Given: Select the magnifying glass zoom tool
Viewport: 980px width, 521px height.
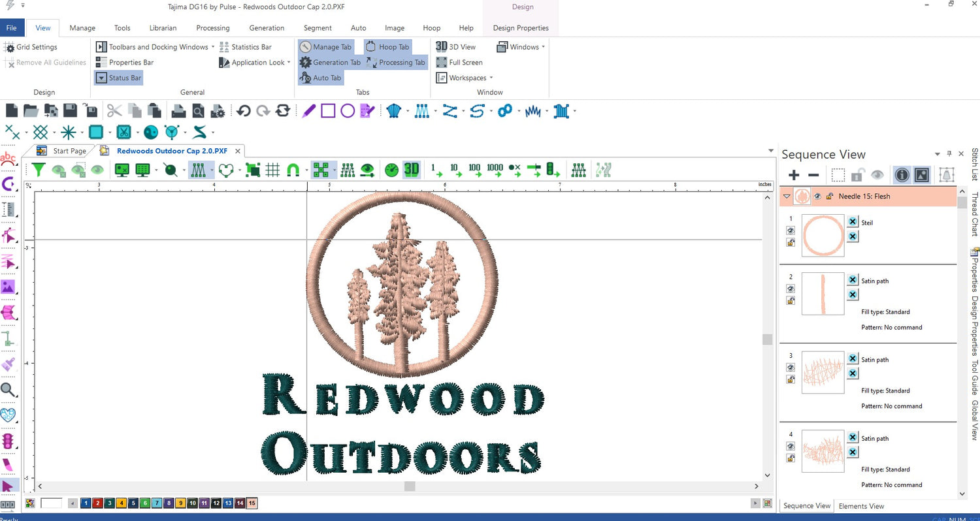Looking at the screenshot, I should coord(8,390).
